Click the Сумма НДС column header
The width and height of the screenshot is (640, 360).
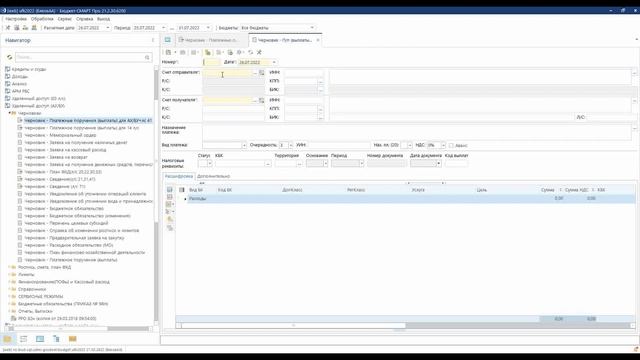576,190
